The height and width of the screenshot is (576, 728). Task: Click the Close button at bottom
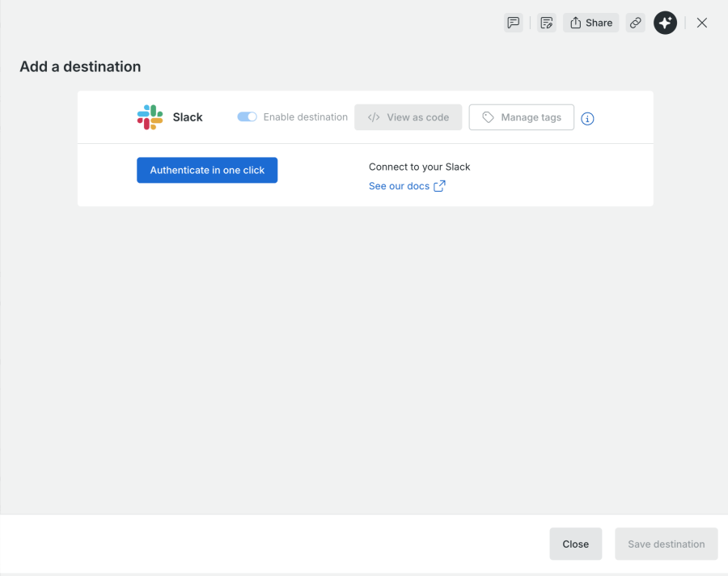click(576, 544)
